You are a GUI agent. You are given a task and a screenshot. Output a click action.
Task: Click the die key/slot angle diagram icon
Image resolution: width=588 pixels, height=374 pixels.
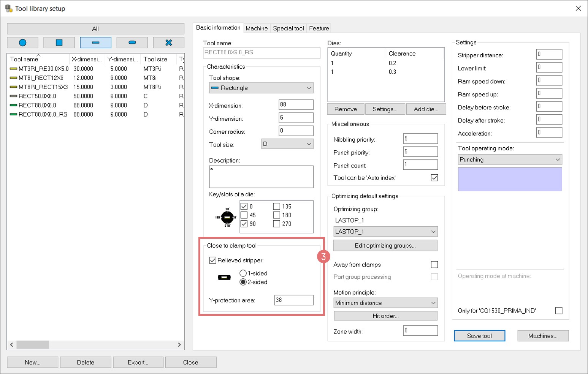pyautogui.click(x=227, y=218)
